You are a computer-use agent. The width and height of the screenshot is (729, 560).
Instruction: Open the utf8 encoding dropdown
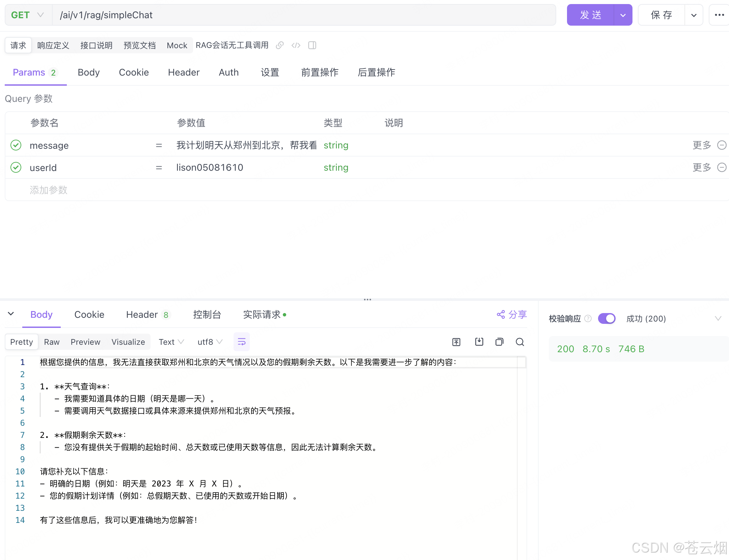210,342
